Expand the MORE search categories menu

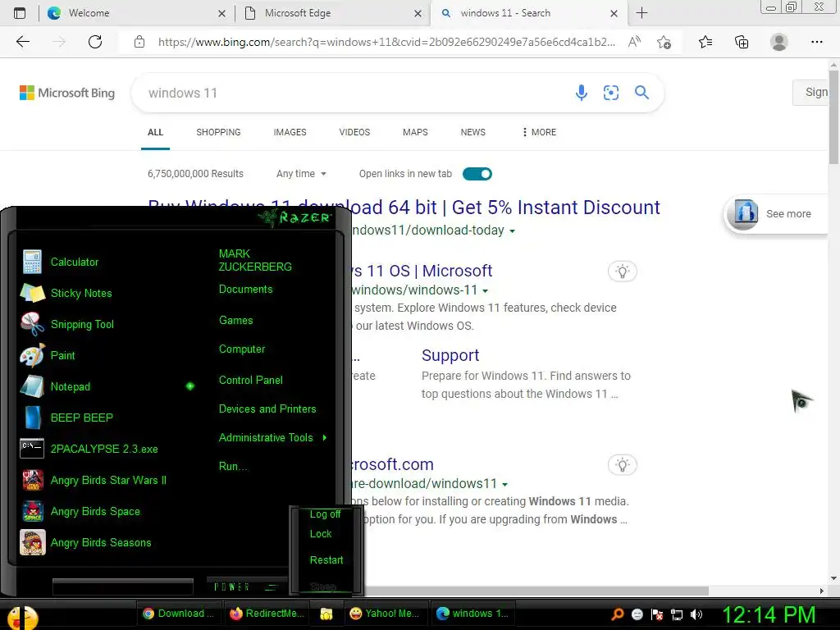pyautogui.click(x=539, y=132)
